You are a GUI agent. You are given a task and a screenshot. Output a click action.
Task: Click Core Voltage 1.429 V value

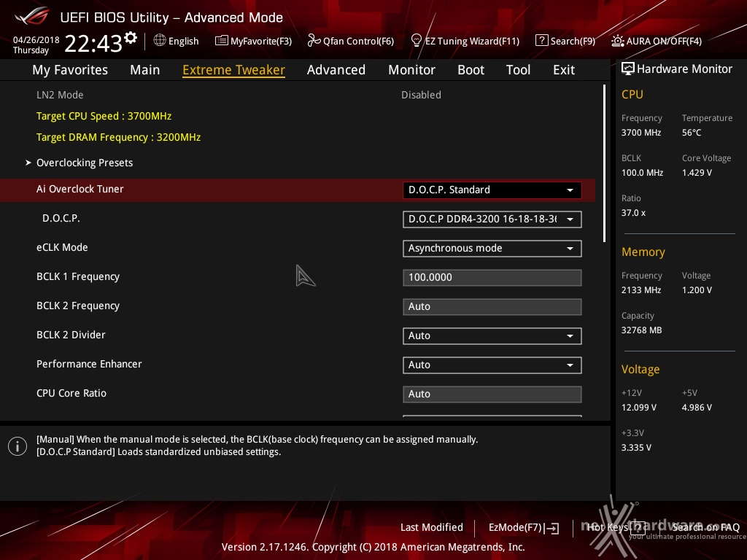(x=697, y=172)
